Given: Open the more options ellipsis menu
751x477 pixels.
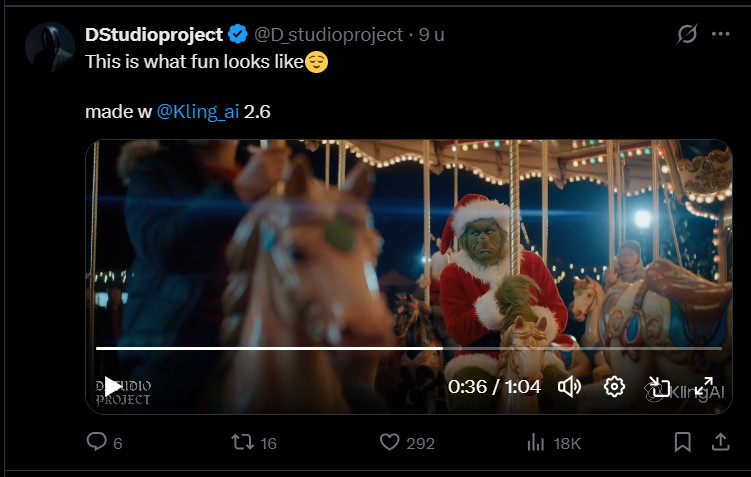Looking at the screenshot, I should [x=720, y=34].
